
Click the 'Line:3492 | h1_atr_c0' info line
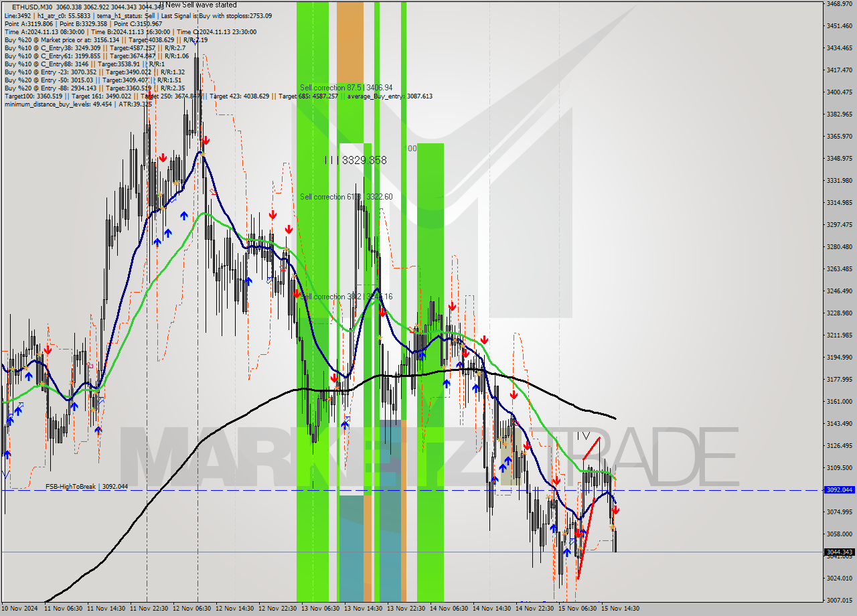point(138,15)
